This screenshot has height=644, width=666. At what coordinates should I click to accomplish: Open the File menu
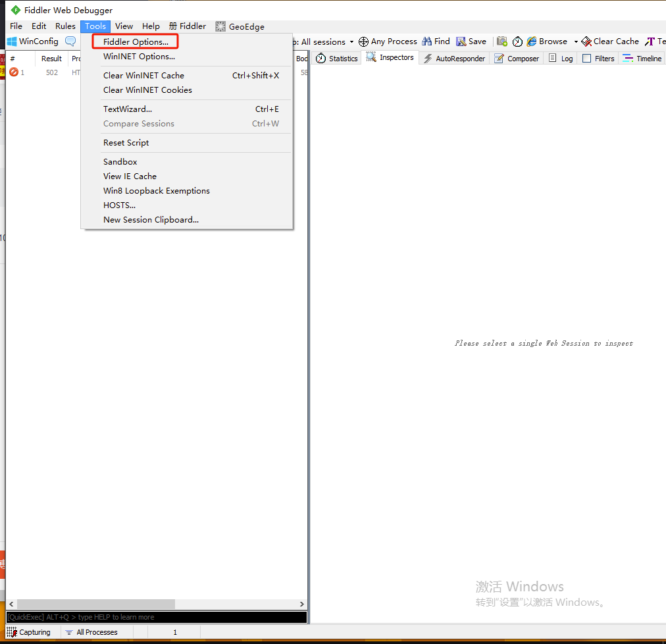point(16,26)
